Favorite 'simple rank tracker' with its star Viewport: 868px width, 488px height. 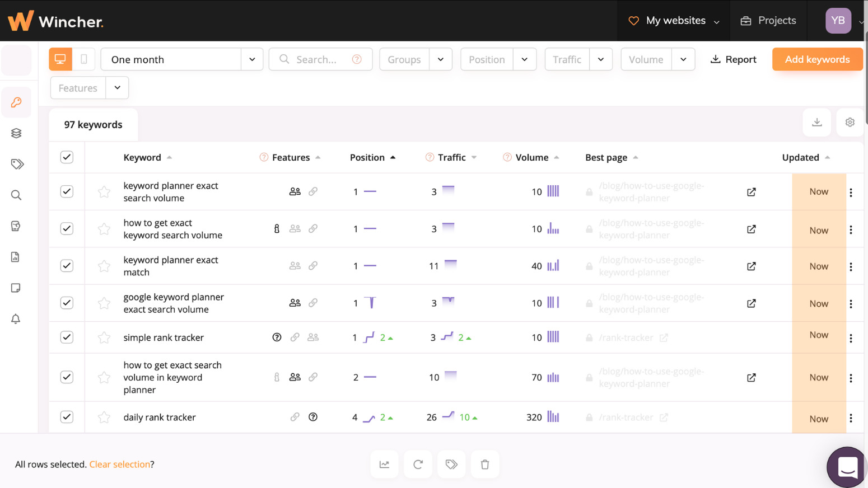(104, 337)
